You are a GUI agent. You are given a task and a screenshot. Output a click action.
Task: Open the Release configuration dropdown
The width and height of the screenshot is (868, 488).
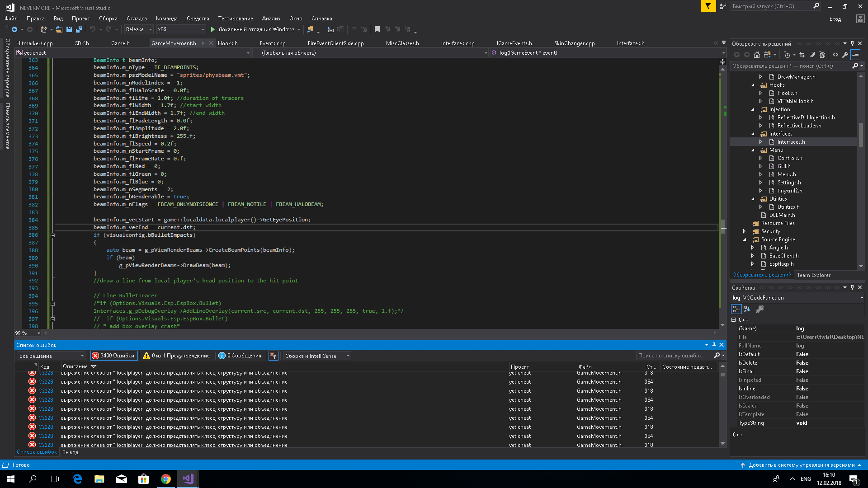139,29
